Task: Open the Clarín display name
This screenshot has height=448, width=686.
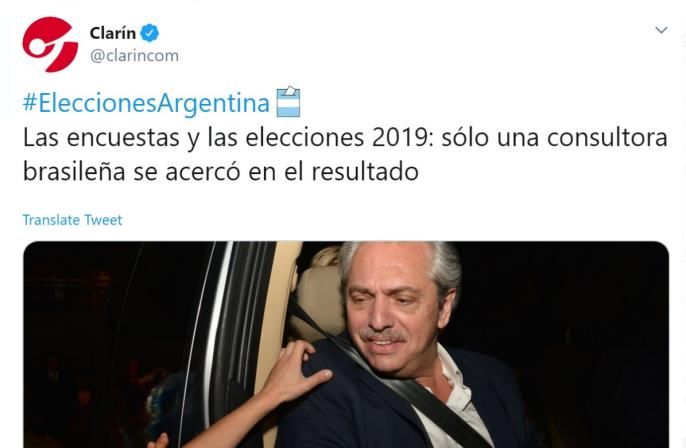Action: 112,33
